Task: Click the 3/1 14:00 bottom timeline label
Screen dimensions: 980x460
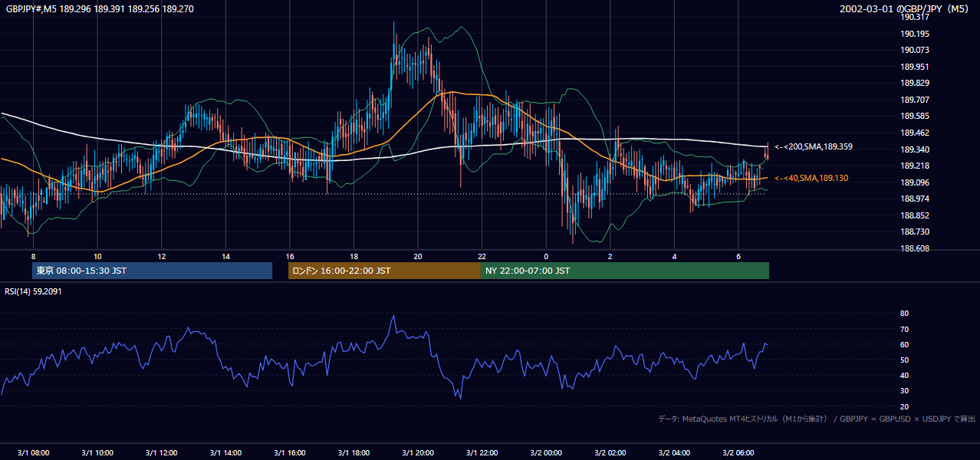Action: pyautogui.click(x=226, y=452)
